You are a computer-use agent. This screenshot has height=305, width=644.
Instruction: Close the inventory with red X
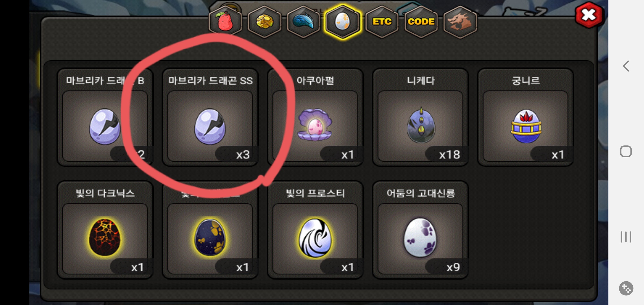click(x=589, y=15)
